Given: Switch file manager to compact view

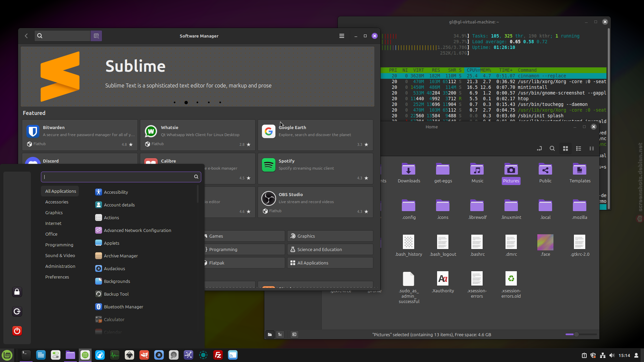Looking at the screenshot, I should pos(592,148).
